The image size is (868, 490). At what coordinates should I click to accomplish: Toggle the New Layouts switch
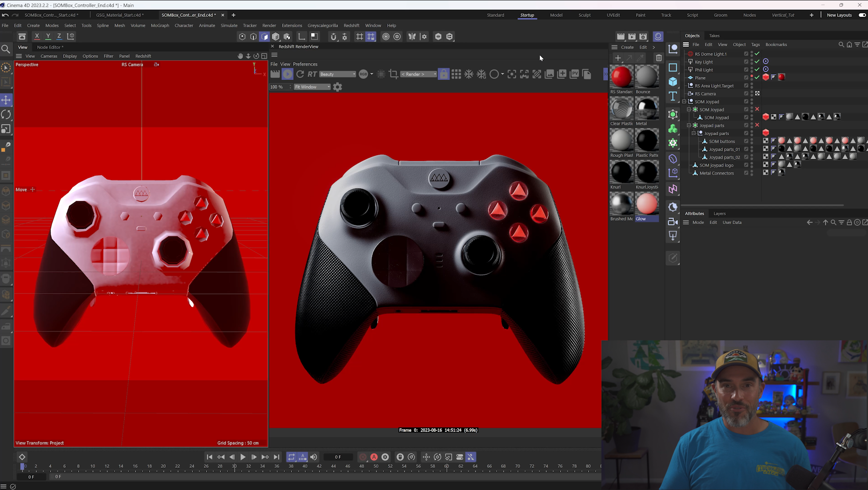tap(862, 15)
